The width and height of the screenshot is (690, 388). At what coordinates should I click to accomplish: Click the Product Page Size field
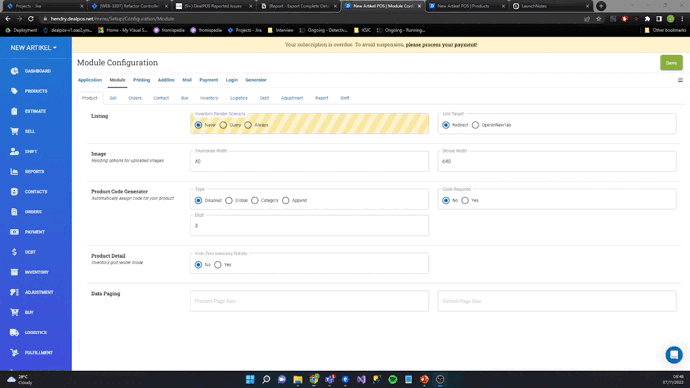tap(309, 301)
